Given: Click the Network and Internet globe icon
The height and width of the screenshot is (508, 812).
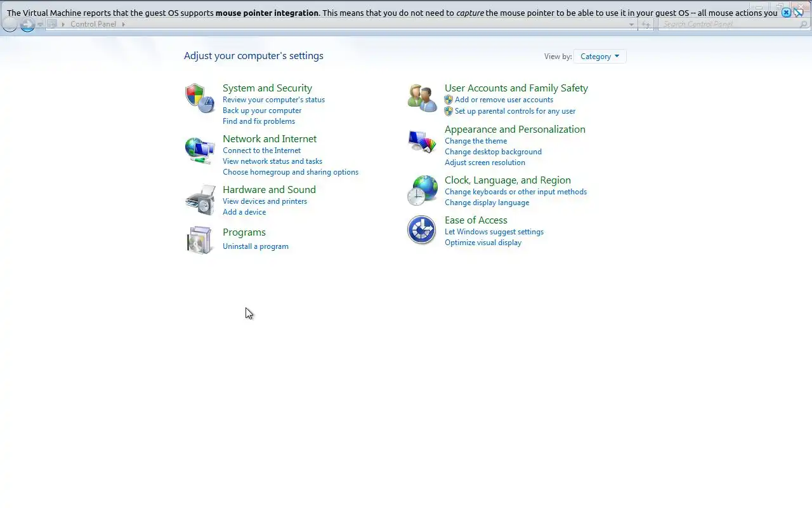Looking at the screenshot, I should point(200,150).
